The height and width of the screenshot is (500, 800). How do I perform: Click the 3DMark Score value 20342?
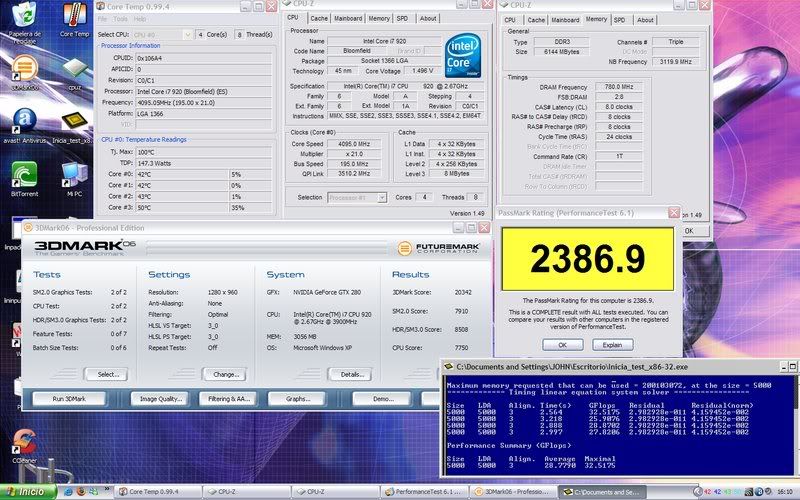[463, 292]
